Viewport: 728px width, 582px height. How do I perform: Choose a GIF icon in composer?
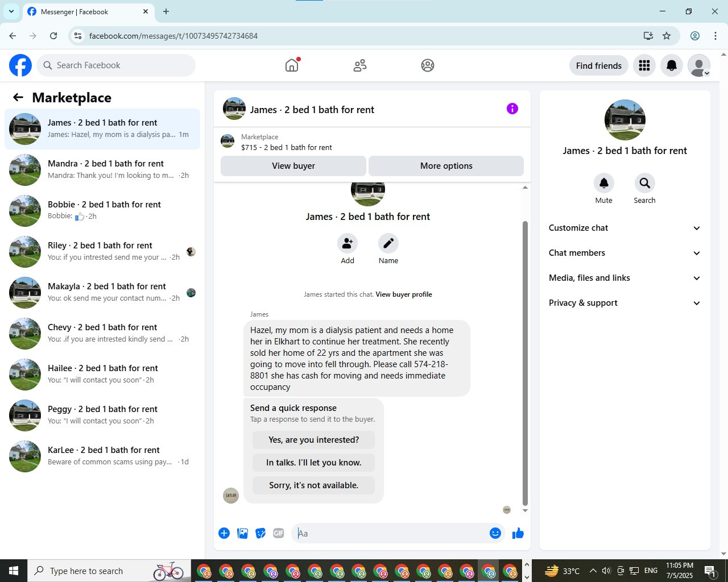(x=279, y=533)
